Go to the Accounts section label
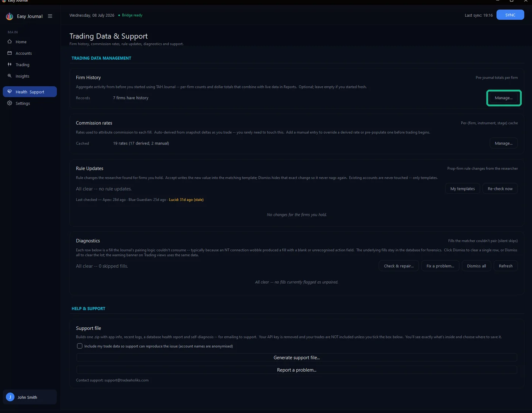 coord(24,53)
